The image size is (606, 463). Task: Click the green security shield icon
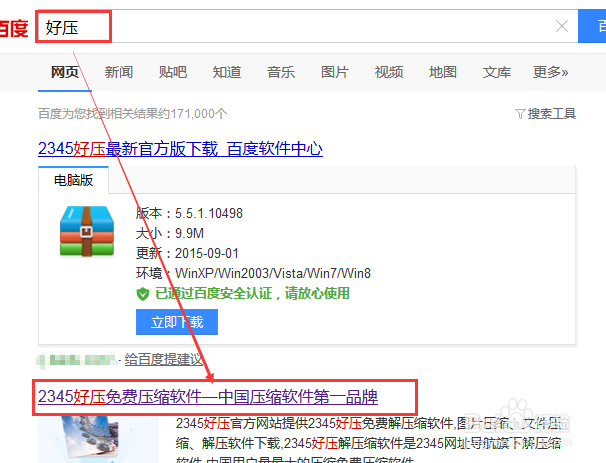tap(143, 294)
